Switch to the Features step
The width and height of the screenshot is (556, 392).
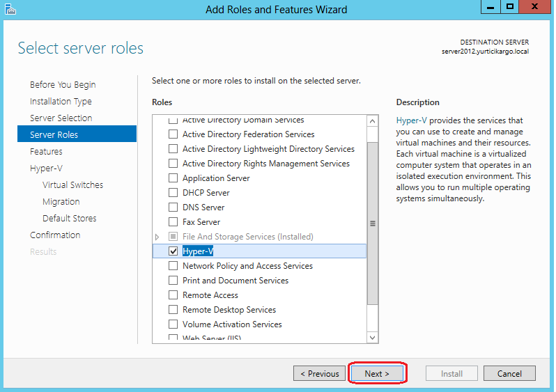46,151
